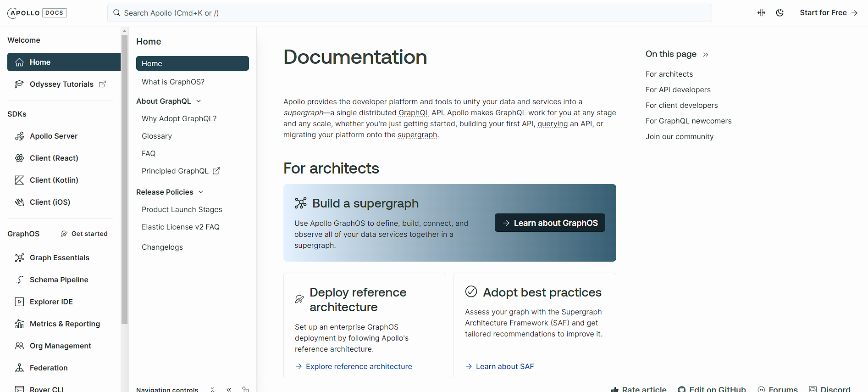
Task: Click the Explorer IDE play icon
Action: click(19, 302)
